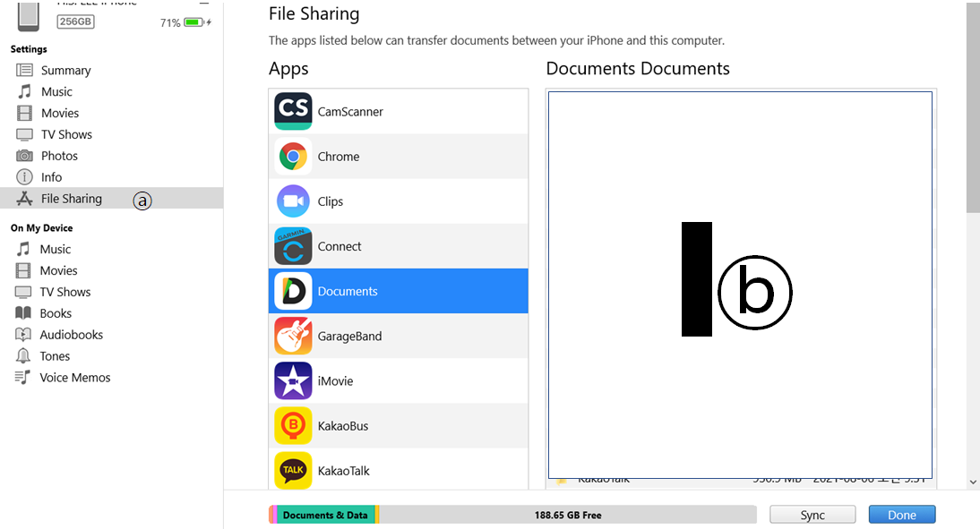Click the Movies icon under On My Device
Image resolution: width=980 pixels, height=529 pixels.
pos(23,270)
